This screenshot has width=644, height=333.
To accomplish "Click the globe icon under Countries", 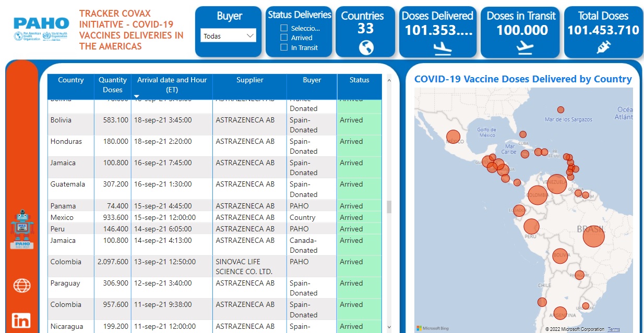I will 366,47.
